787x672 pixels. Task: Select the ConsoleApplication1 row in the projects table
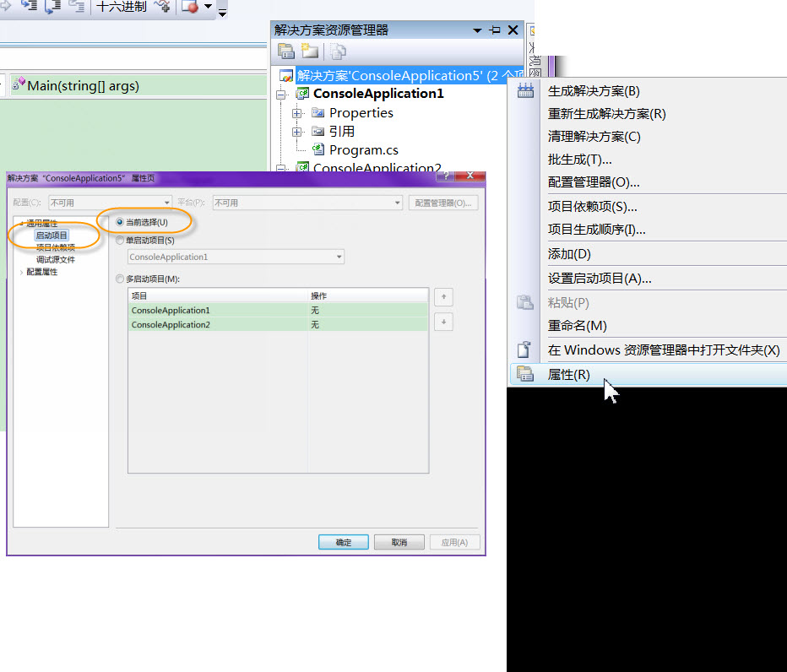pyautogui.click(x=278, y=310)
